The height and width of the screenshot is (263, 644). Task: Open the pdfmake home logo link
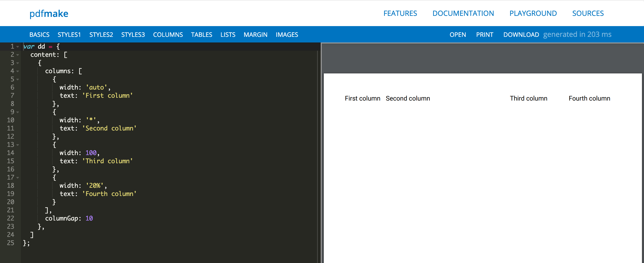coord(49,14)
